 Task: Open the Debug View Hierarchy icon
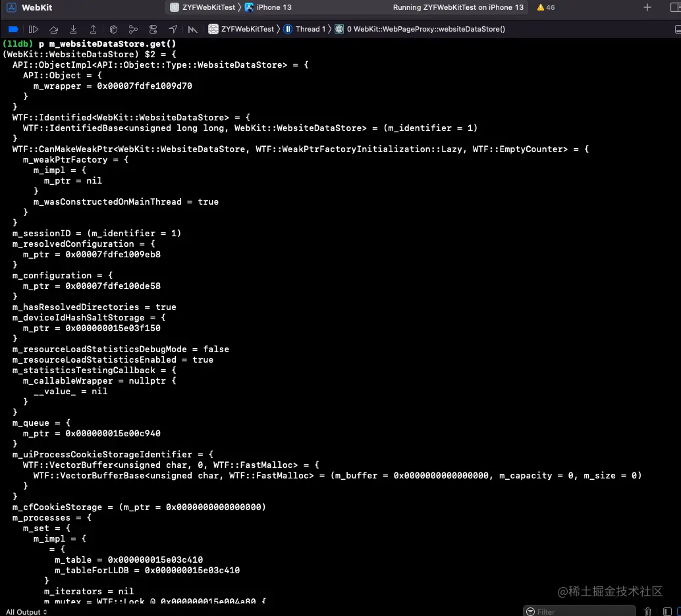point(113,29)
